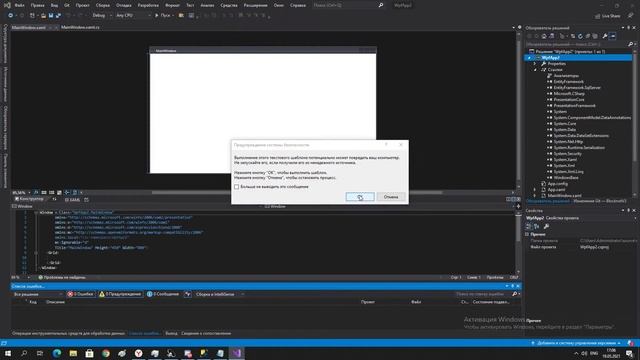Click the search box in title bar
Screen dimensions: 640x360
(x=348, y=5)
